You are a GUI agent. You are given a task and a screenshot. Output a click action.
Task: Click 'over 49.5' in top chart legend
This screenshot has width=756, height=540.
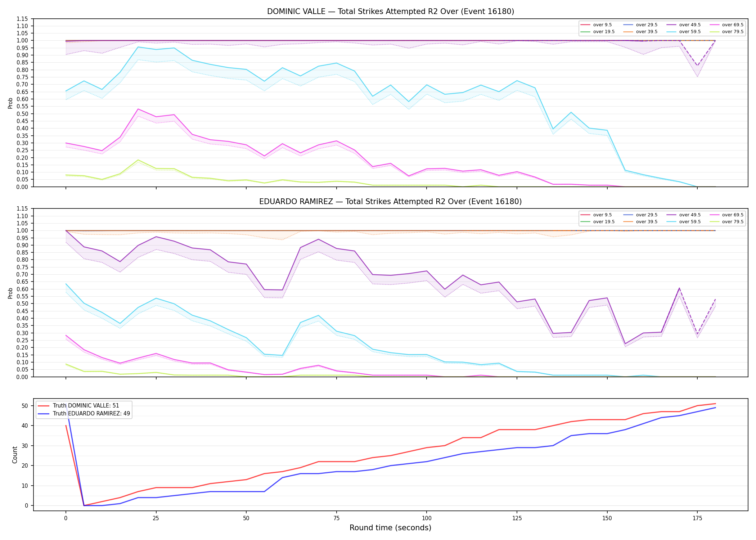coord(683,25)
